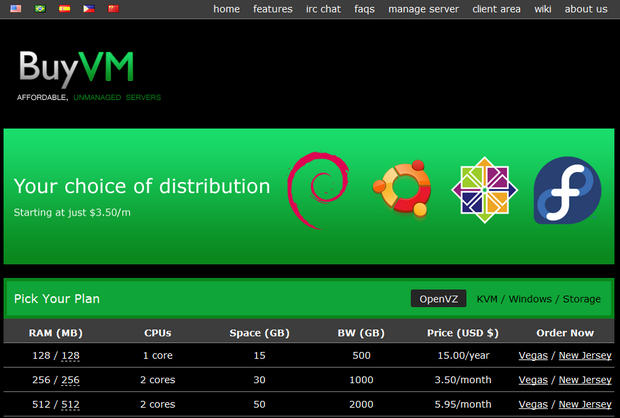The image size is (620, 418).
Task: Select the China flag language icon
Action: pos(113,8)
